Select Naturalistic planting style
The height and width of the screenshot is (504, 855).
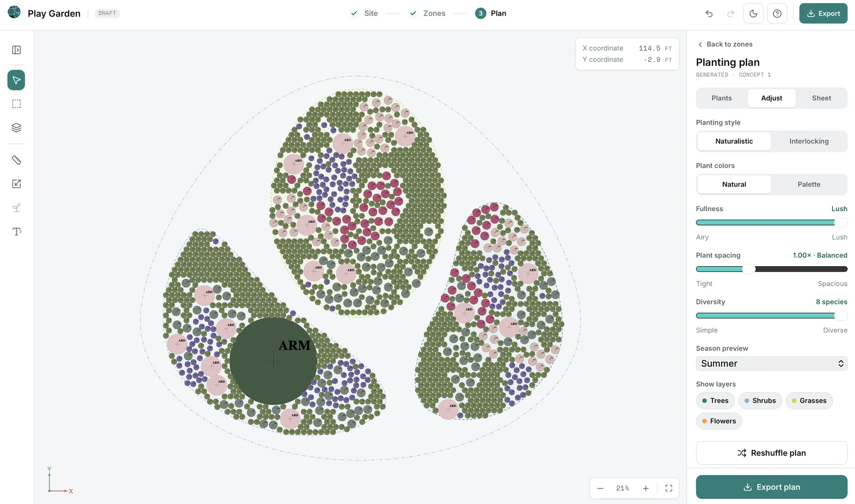[x=734, y=141]
